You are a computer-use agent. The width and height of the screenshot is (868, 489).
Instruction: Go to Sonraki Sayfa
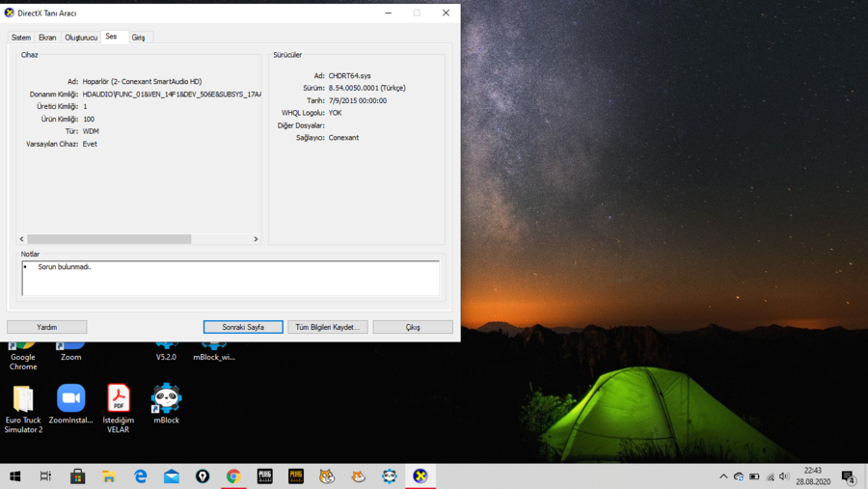pyautogui.click(x=243, y=327)
